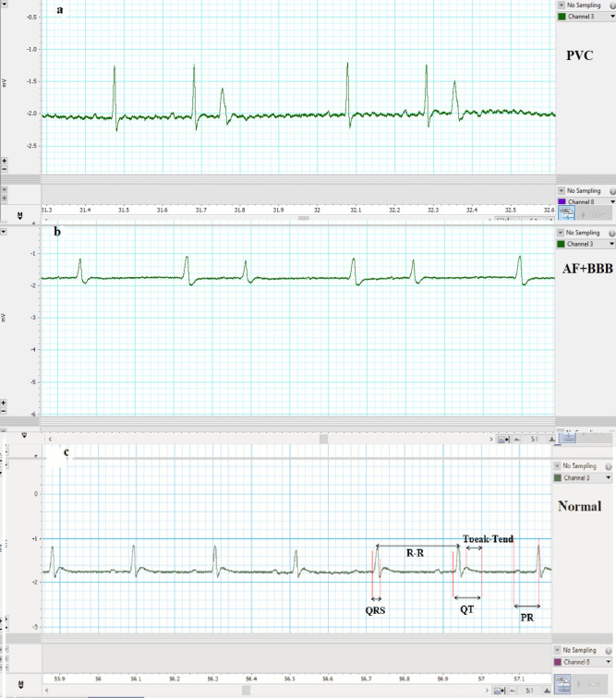Click the horizontal scrollbar thumb at the bottom

[247, 689]
